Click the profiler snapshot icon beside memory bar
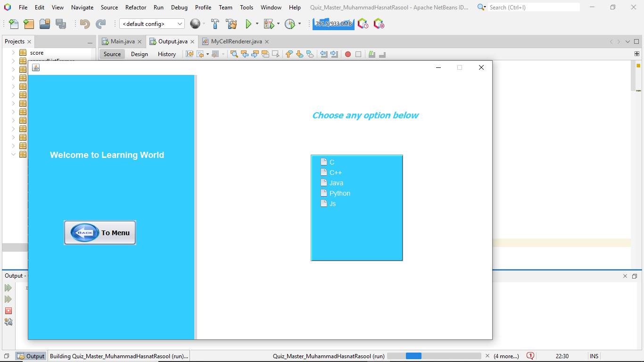Image resolution: width=644 pixels, height=362 pixels. pos(363,24)
